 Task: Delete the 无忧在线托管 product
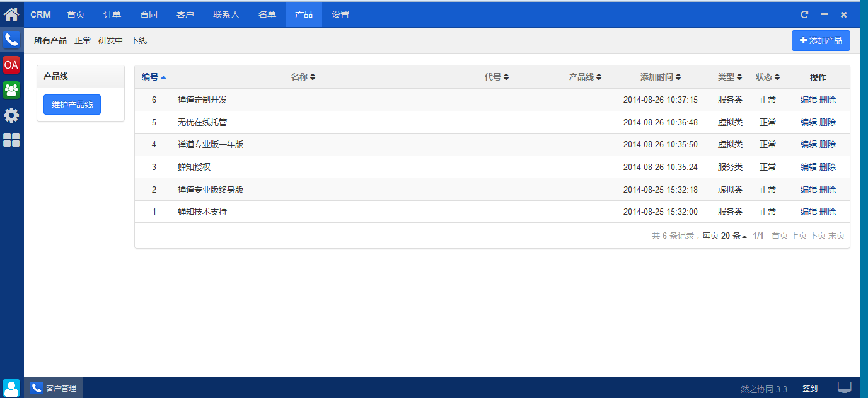(828, 122)
